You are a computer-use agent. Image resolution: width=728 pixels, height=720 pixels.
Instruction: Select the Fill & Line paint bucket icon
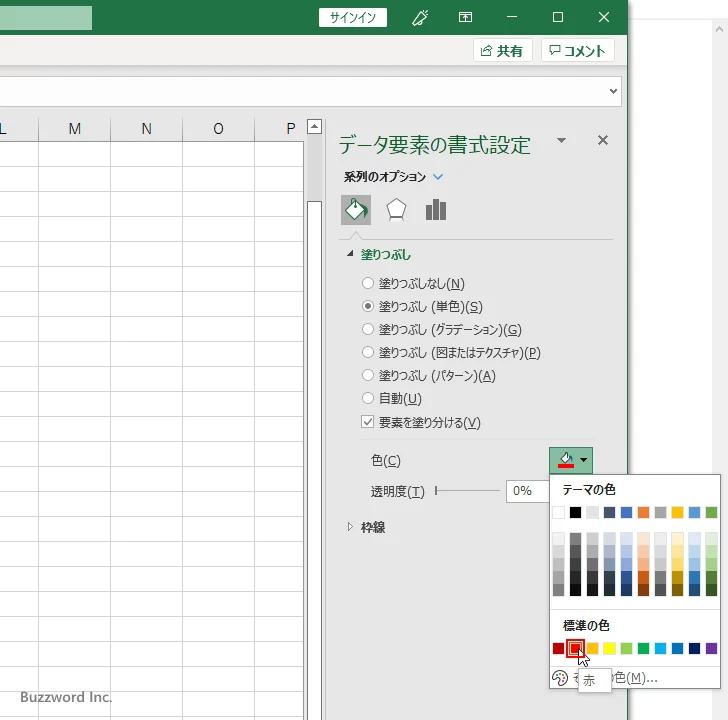pos(356,210)
